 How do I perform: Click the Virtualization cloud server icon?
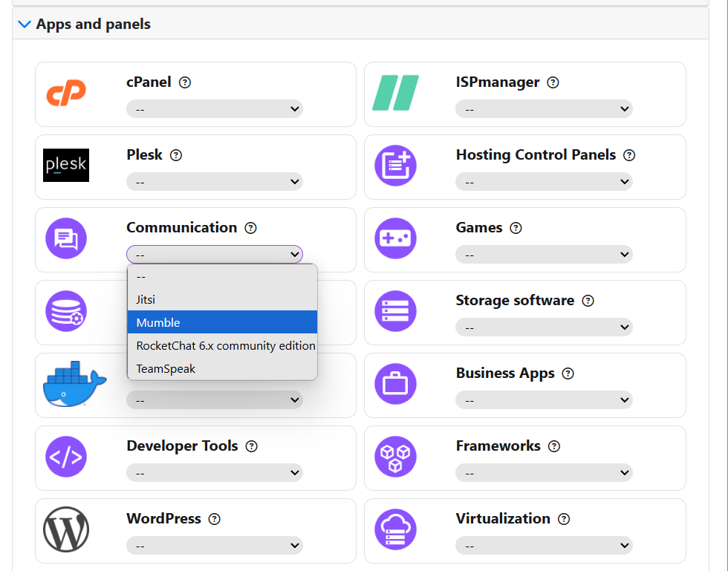395,529
